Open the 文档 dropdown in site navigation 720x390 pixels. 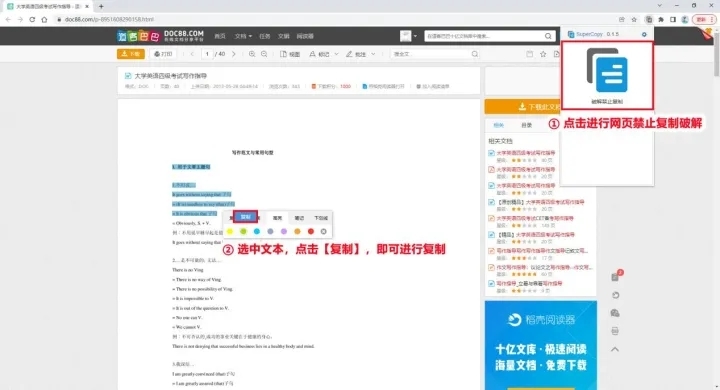point(243,36)
